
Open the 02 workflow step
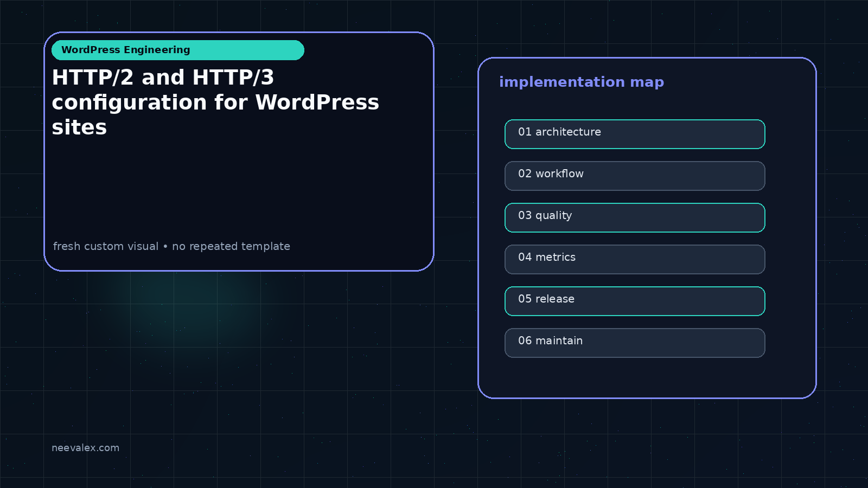point(635,176)
